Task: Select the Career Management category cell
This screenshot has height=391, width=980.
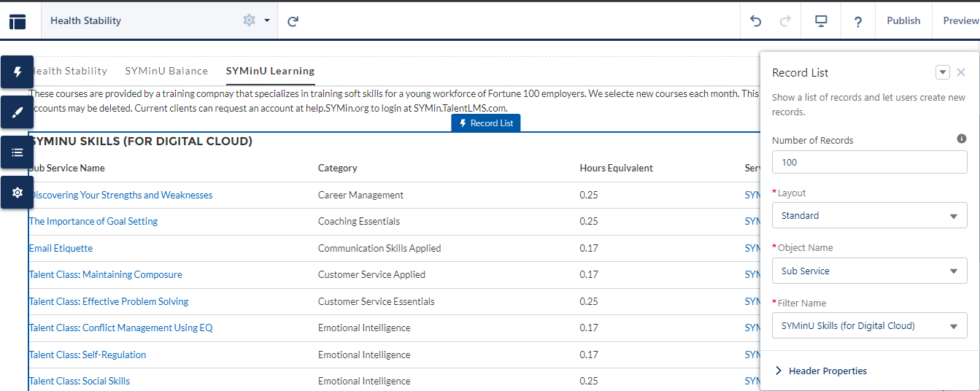Action: point(361,195)
